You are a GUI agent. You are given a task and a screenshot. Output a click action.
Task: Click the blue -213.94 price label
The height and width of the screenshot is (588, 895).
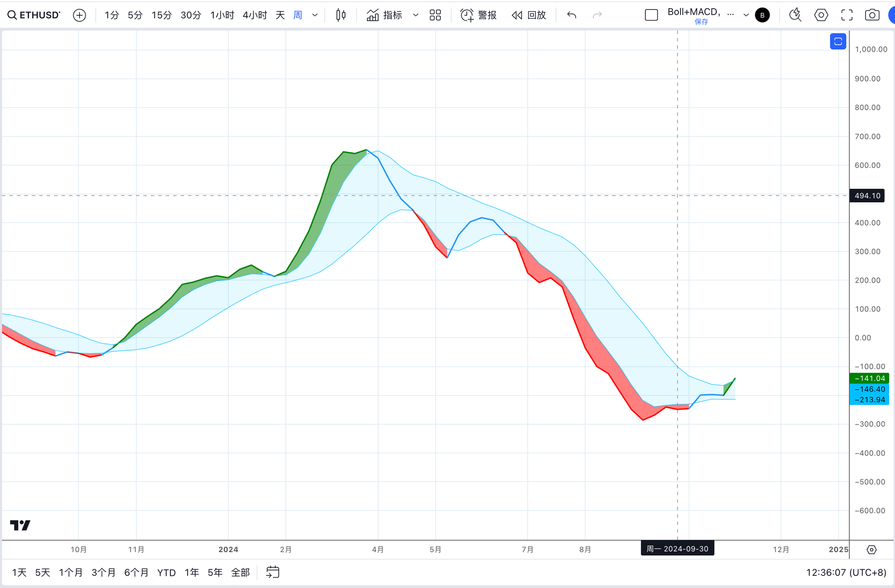(869, 400)
